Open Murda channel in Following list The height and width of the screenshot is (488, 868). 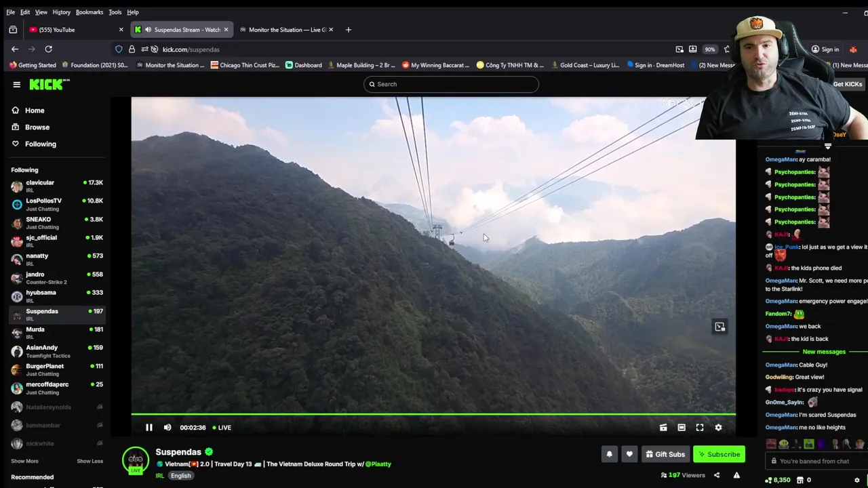pos(57,333)
